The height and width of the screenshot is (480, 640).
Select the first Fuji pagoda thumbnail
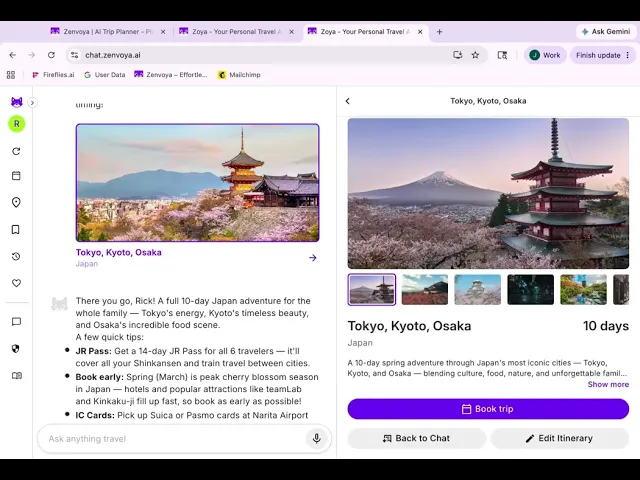372,289
